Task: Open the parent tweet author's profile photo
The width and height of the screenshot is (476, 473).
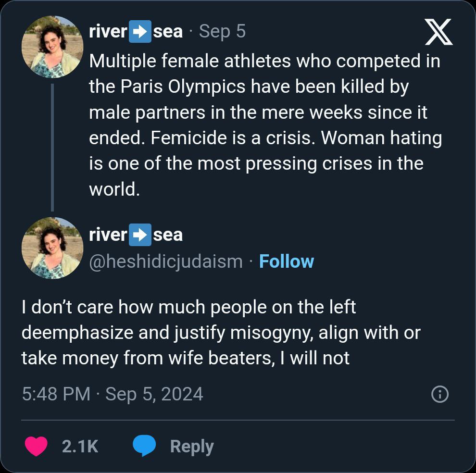Action: point(52,47)
